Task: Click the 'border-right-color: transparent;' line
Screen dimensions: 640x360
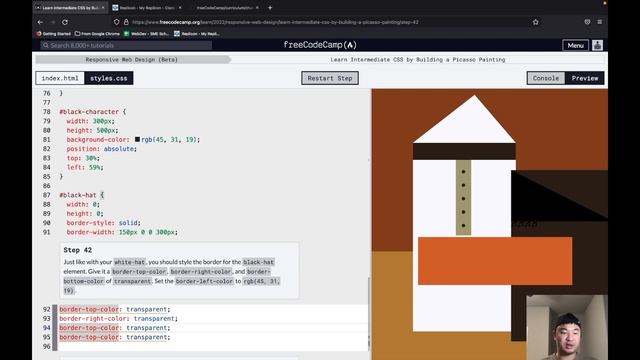Action: tap(118, 318)
